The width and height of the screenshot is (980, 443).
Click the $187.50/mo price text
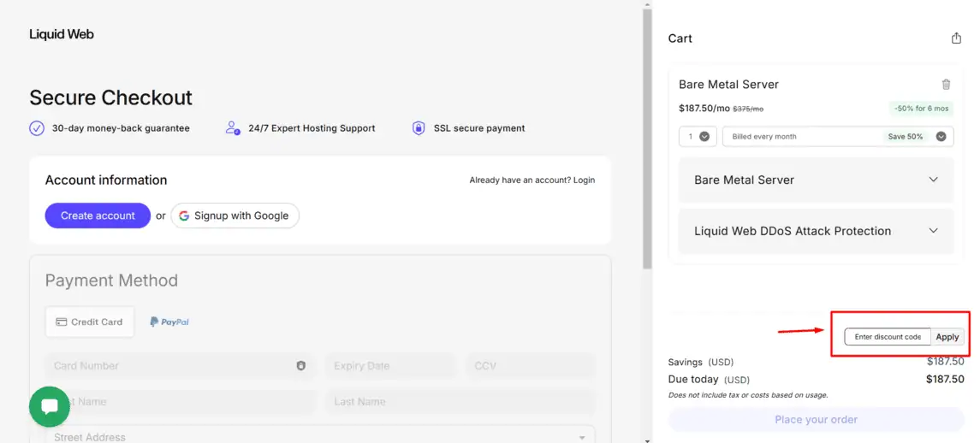click(704, 108)
